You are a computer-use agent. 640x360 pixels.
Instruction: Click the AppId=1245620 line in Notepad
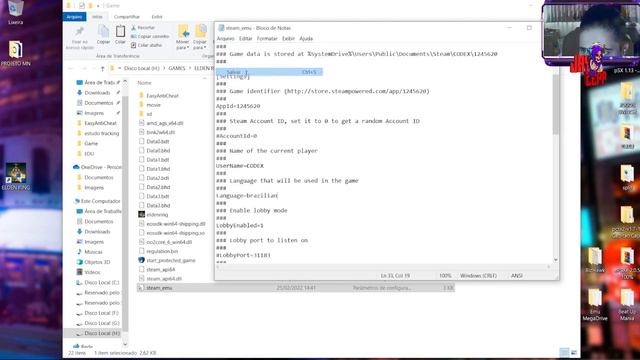point(238,106)
